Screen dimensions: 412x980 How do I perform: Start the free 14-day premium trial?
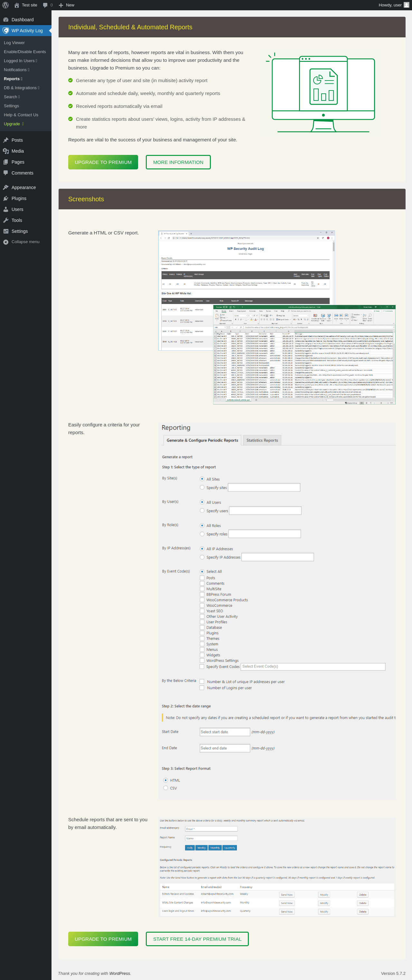coord(197,939)
